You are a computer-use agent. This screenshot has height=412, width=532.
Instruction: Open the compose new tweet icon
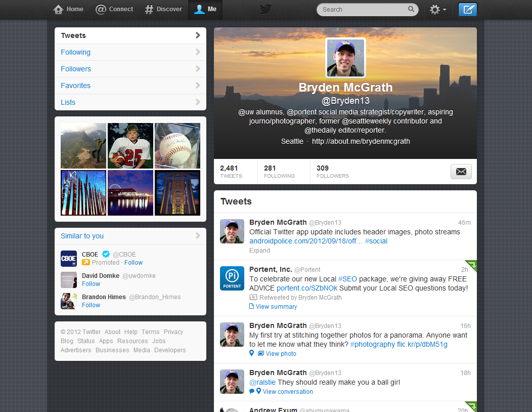467,9
